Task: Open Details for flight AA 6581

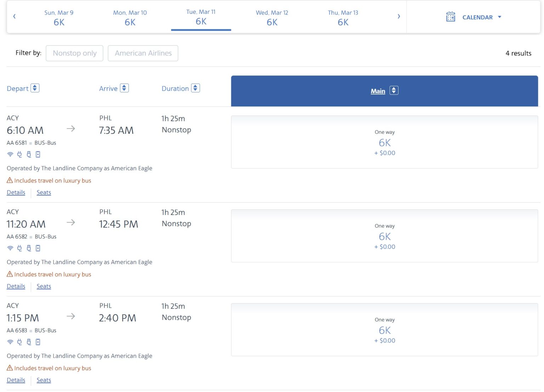Action: click(16, 192)
